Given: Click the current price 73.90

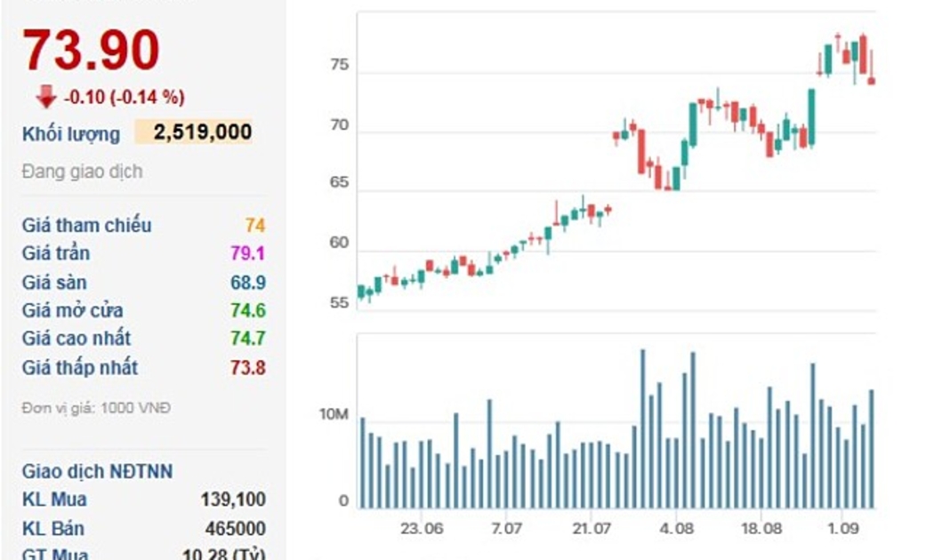Looking at the screenshot, I should tap(91, 51).
